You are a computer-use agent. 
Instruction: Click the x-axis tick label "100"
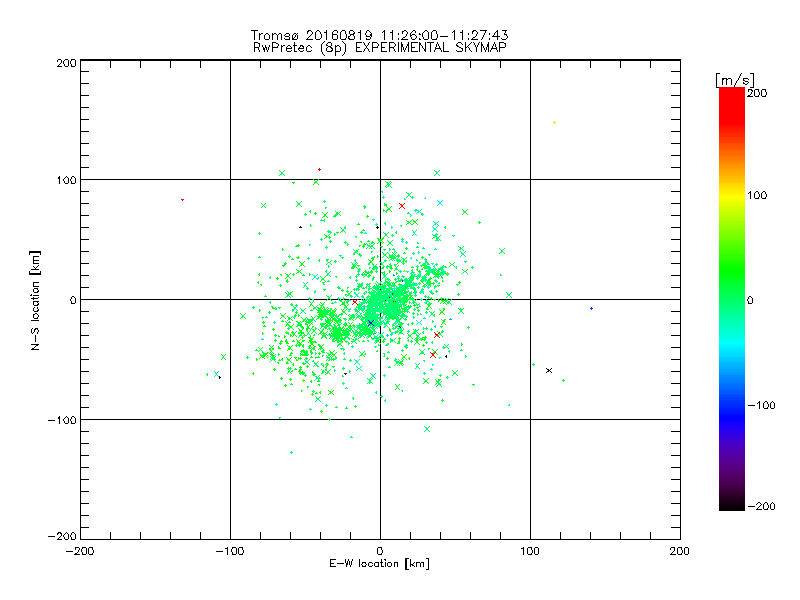tap(530, 551)
